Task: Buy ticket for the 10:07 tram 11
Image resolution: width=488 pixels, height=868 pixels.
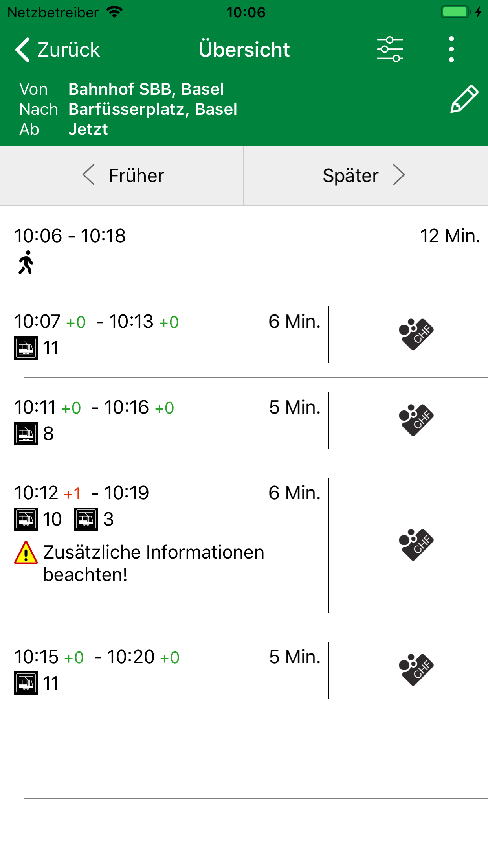Action: [416, 335]
